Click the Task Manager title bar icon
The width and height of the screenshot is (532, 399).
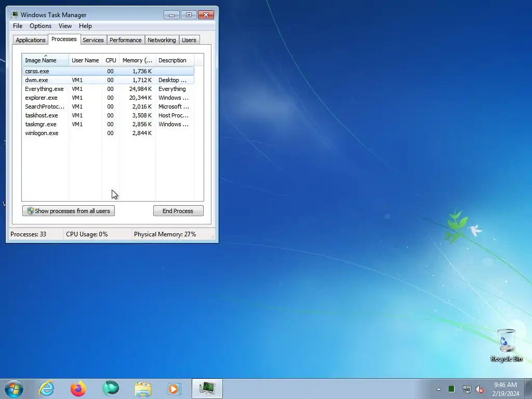pos(14,15)
